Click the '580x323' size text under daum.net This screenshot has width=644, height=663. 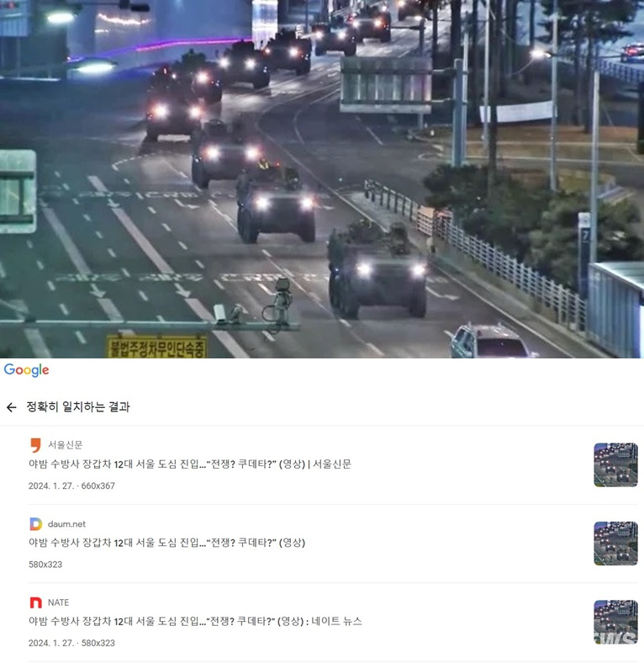(45, 565)
